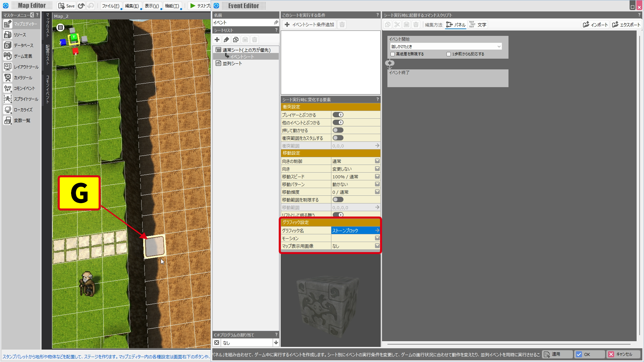Toggle プレイヤーとぶつかる switch off
This screenshot has height=362, width=644.
click(338, 115)
